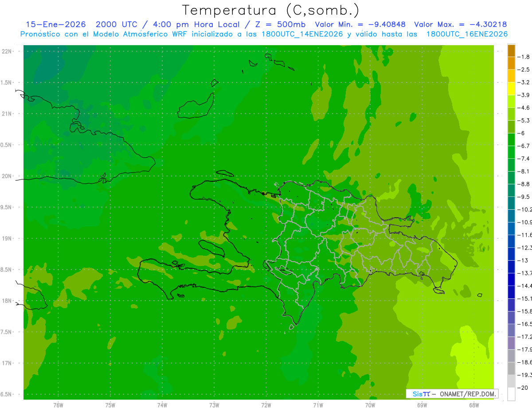Screen dimensions: 532x411
Task: Click the "-5.3" color scale label
Action: coord(524,120)
